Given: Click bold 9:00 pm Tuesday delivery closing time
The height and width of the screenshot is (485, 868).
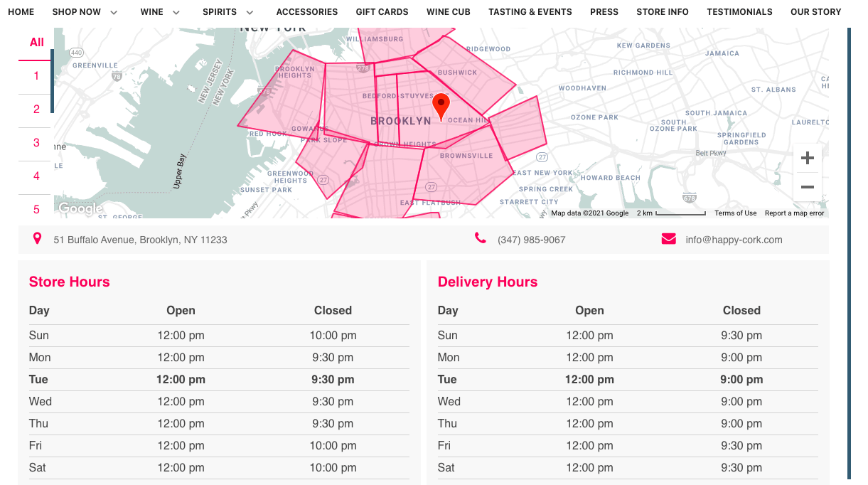Looking at the screenshot, I should click(x=741, y=380).
